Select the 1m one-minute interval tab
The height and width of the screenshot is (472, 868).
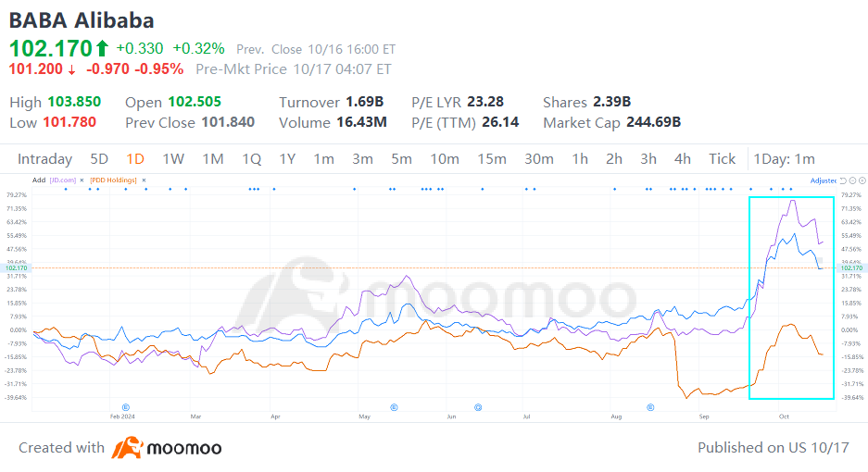click(x=324, y=159)
